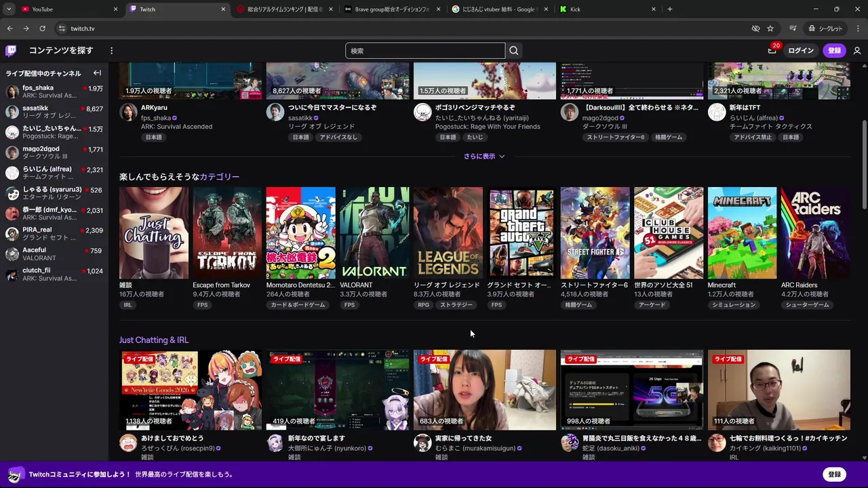Open fps_shaka channel avatar in sidebar
Viewport: 868px width, 488px height.
point(12,92)
